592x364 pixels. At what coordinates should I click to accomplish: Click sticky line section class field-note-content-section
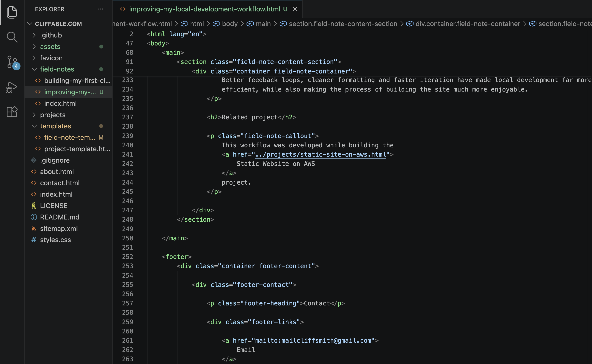(259, 62)
